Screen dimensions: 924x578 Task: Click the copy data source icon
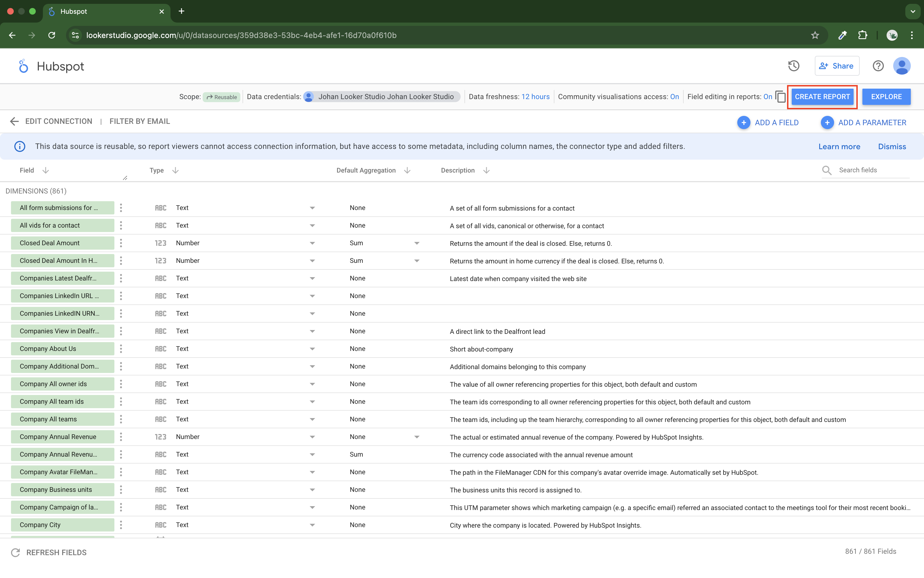click(x=780, y=97)
